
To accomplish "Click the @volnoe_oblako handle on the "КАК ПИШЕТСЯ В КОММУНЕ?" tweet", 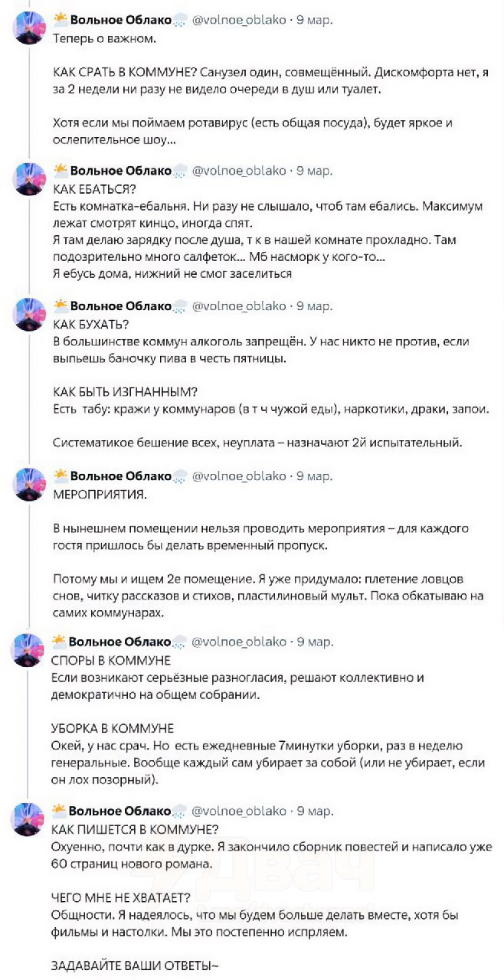I will click(x=238, y=811).
